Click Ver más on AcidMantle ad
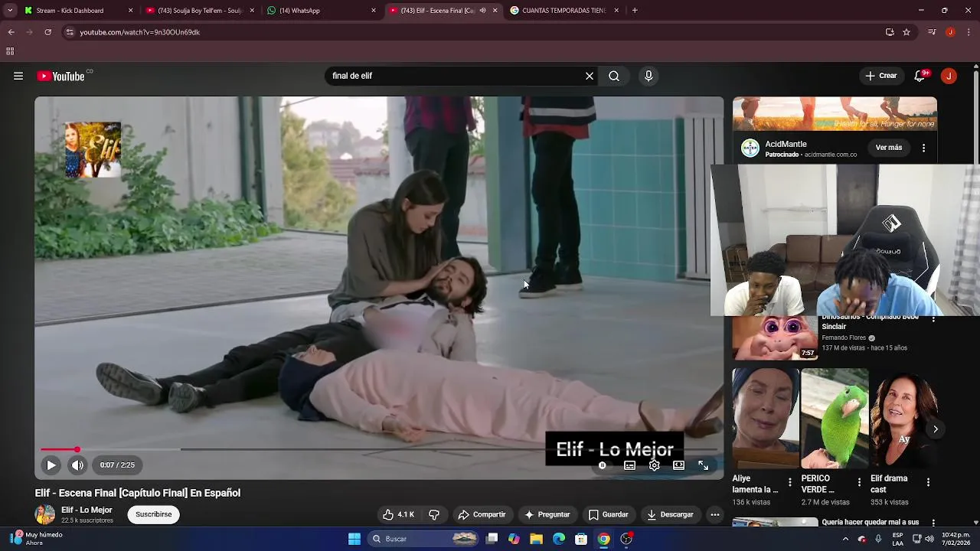The height and width of the screenshot is (551, 980). click(x=889, y=148)
